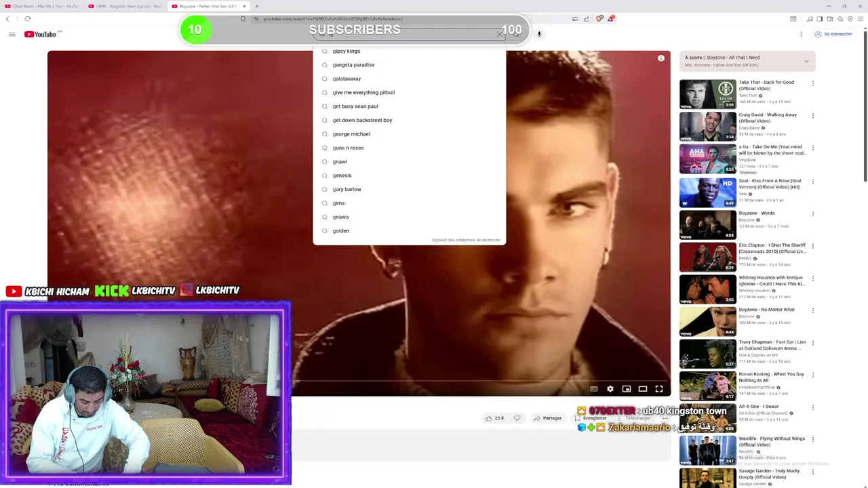Click the browser address bar URL
Image resolution: width=868 pixels, height=488 pixels.
(x=333, y=19)
